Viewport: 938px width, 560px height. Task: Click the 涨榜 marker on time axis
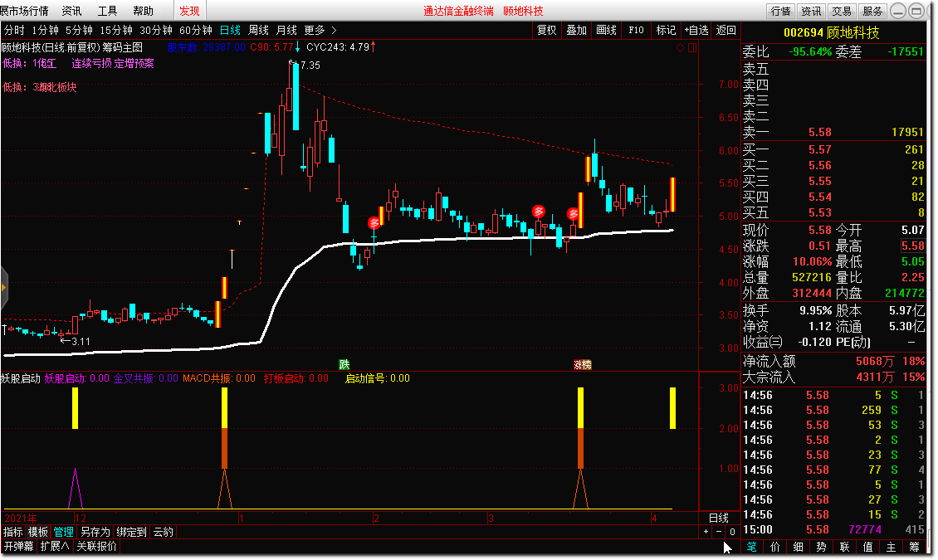tap(582, 364)
